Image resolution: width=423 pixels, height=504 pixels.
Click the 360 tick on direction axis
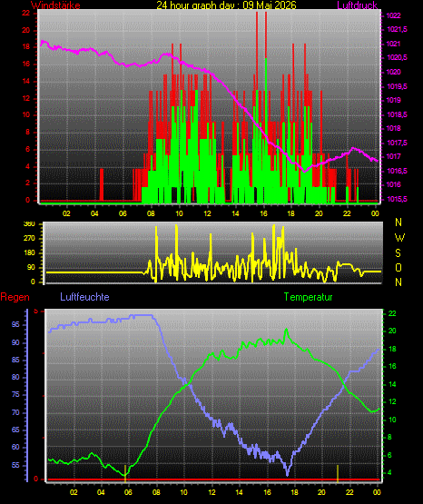point(29,224)
